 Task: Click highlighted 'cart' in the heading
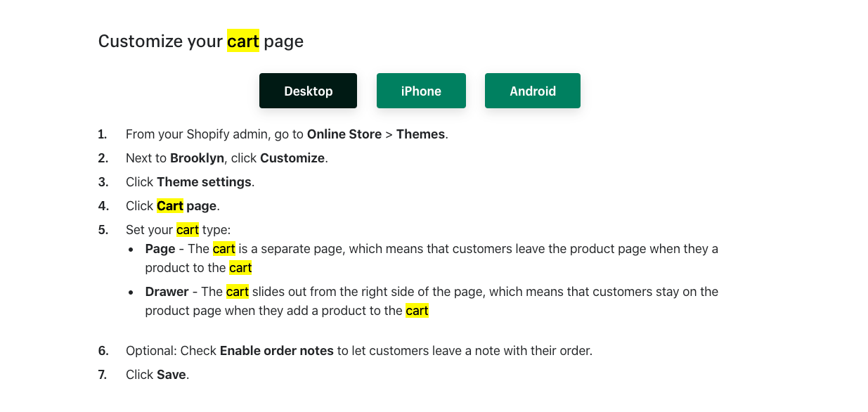(243, 41)
